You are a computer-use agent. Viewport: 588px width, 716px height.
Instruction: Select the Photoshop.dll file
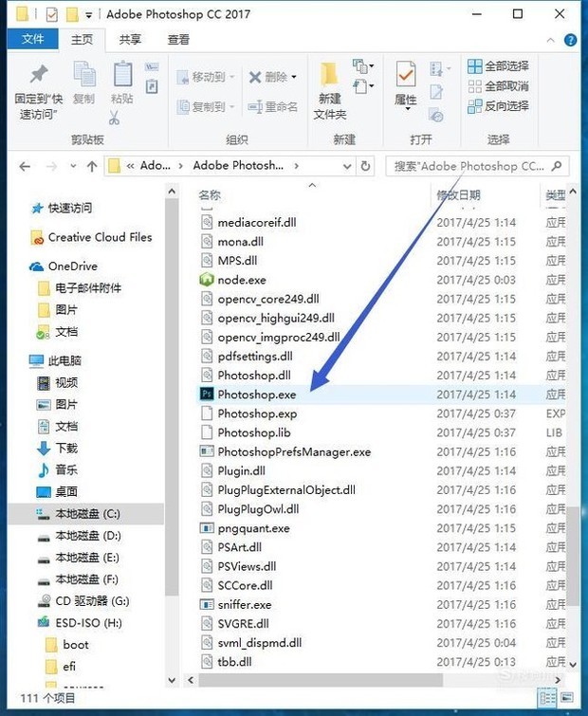tap(254, 375)
